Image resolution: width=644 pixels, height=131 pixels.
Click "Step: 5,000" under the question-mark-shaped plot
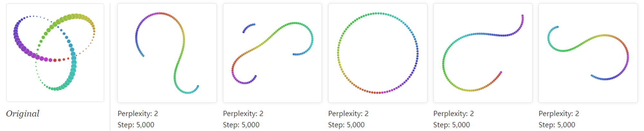coord(136,125)
